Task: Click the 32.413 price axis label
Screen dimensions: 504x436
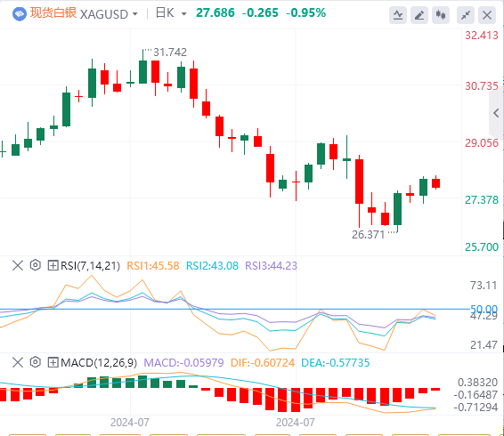Action: click(482, 36)
